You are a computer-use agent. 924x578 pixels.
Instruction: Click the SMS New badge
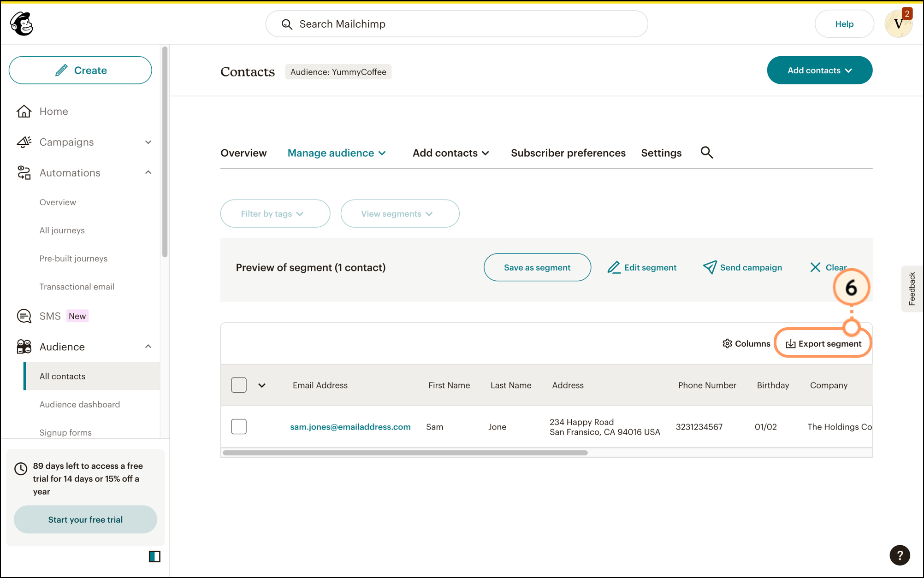(x=77, y=316)
